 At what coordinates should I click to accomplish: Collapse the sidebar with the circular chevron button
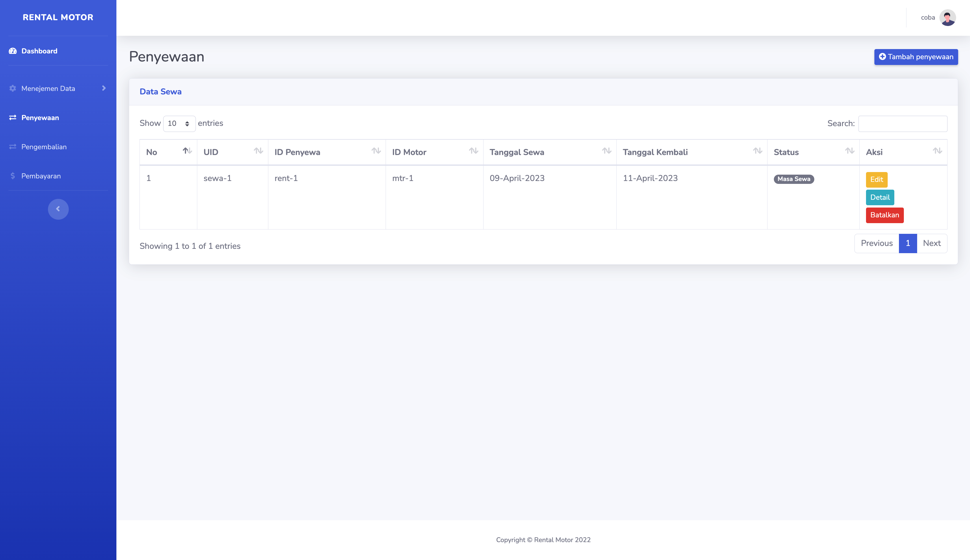tap(58, 209)
